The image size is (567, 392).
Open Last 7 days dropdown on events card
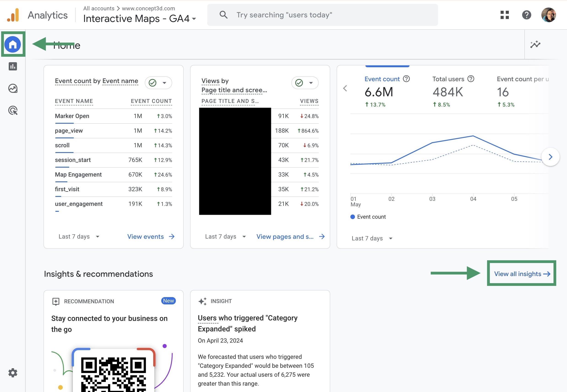tap(79, 236)
